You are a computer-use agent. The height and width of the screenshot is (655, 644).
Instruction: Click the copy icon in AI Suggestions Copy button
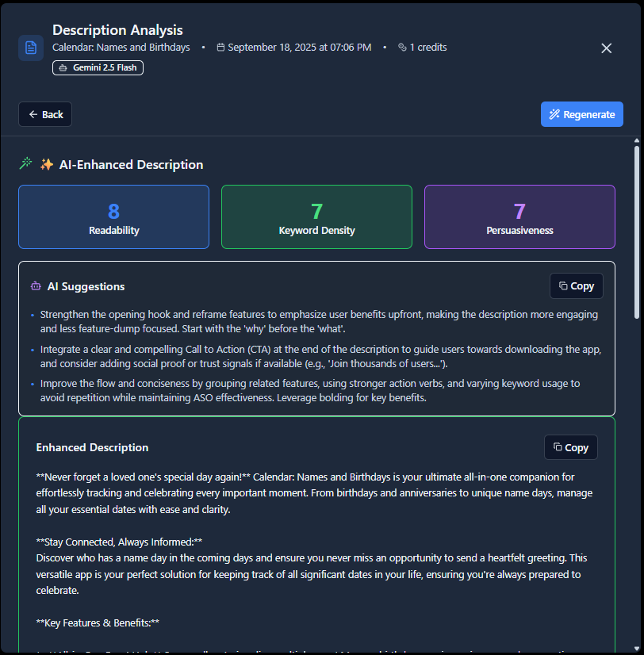563,285
